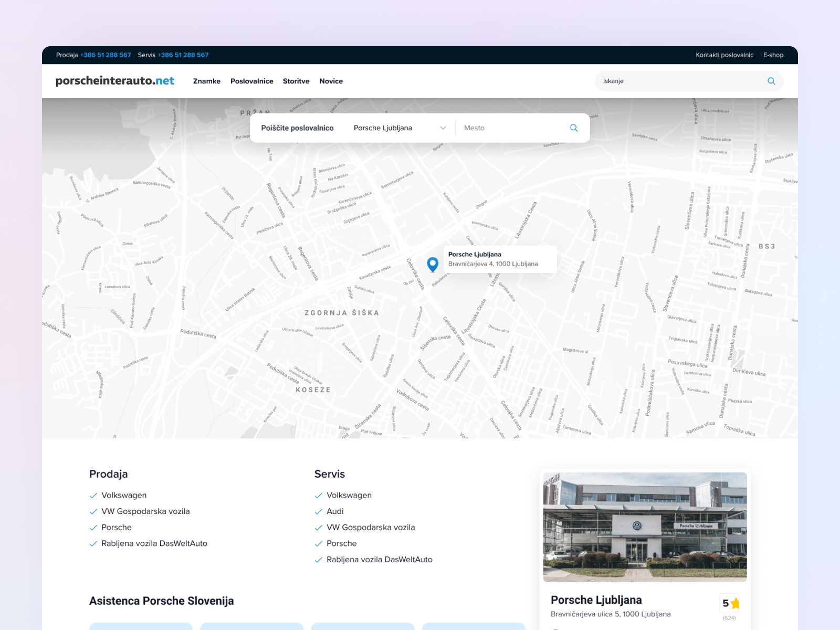Click checkmark beside Prodaja VW Gospodarska vozila

click(93, 511)
